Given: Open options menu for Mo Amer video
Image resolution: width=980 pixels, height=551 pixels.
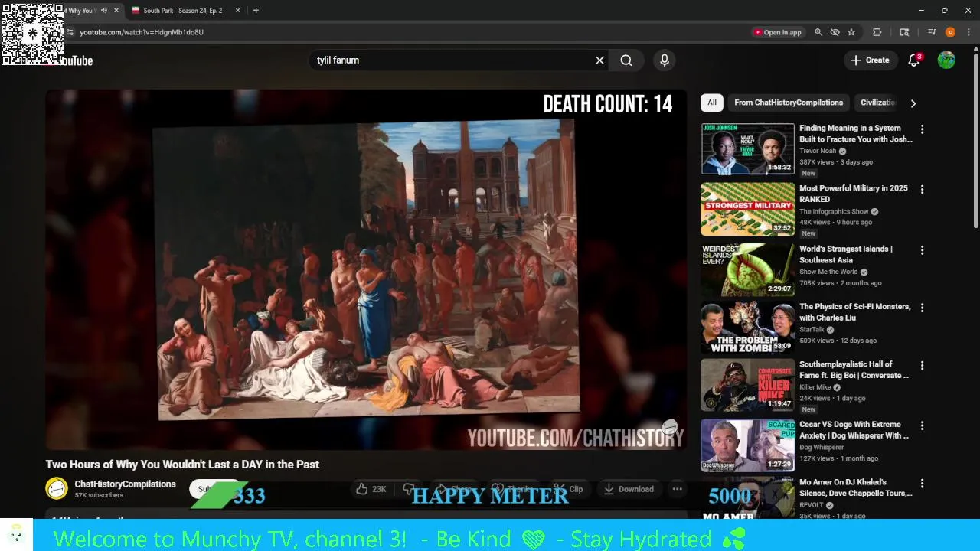Looking at the screenshot, I should pos(922,484).
